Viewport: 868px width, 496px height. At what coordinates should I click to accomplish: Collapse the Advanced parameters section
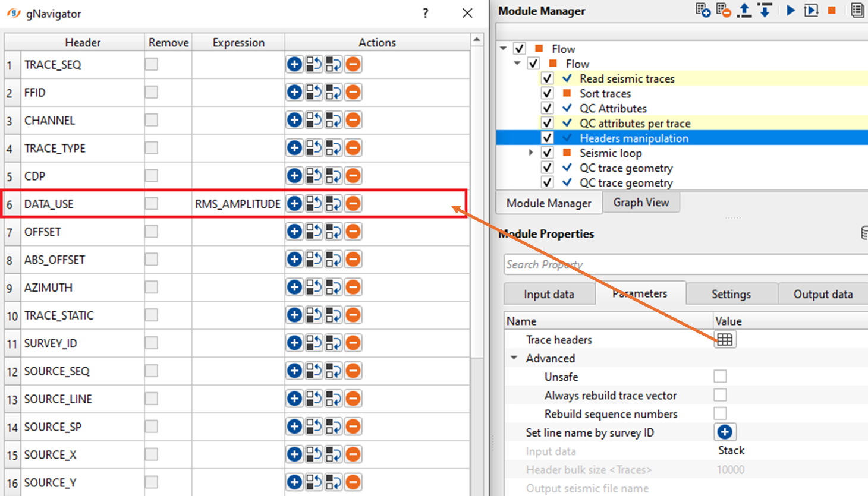point(514,358)
